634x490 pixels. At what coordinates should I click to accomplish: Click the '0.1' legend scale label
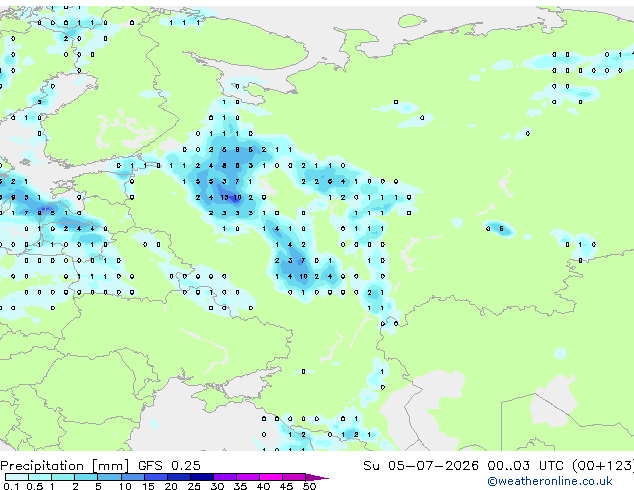click(11, 486)
